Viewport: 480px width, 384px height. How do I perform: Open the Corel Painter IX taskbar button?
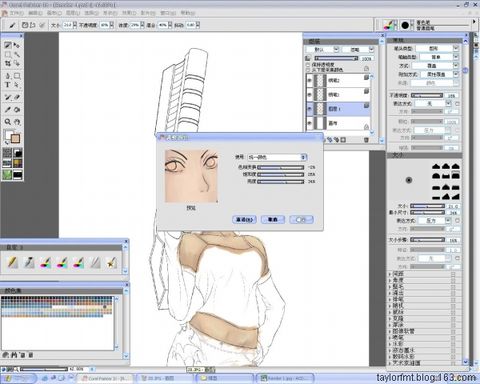[x=105, y=378]
